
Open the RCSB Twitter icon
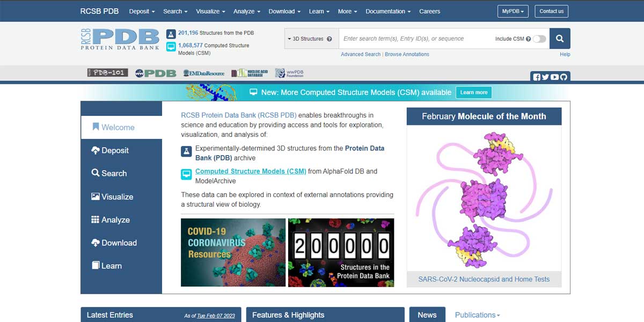(x=545, y=77)
